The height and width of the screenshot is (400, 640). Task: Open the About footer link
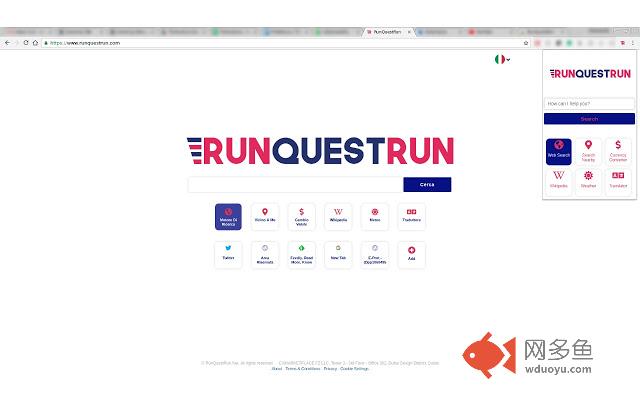point(277,369)
